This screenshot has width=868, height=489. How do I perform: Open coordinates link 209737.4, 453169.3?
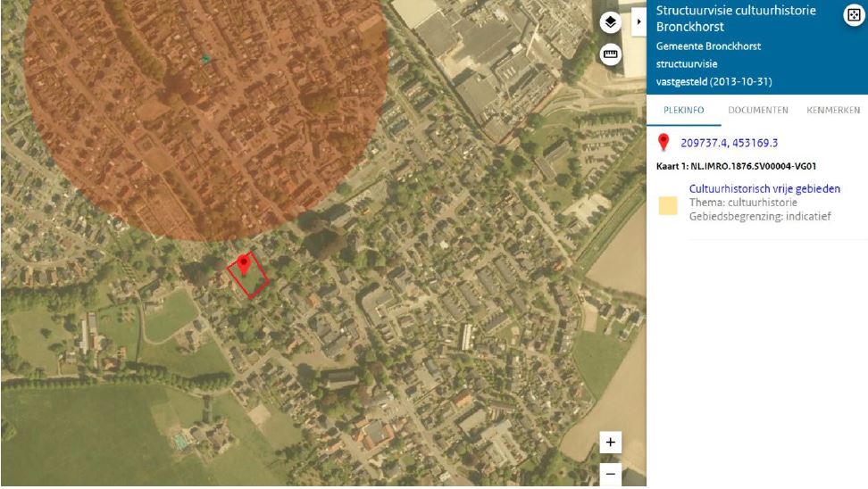click(x=729, y=143)
